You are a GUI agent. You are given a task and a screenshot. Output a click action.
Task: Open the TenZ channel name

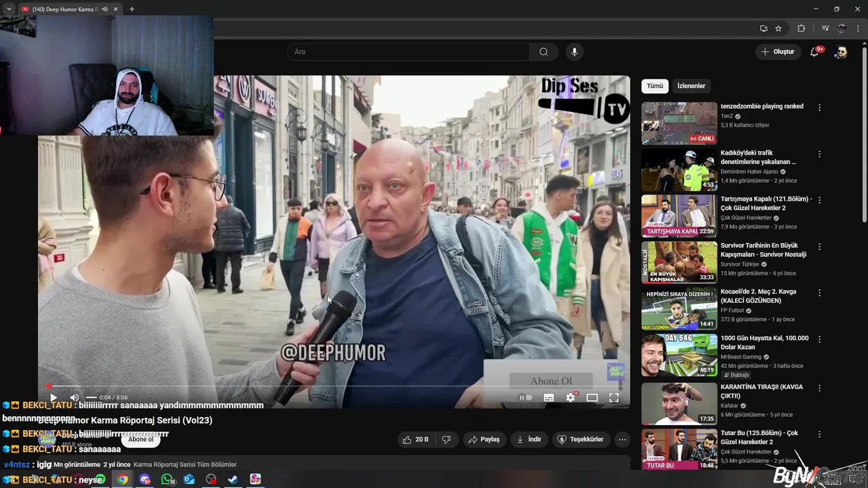(726, 116)
